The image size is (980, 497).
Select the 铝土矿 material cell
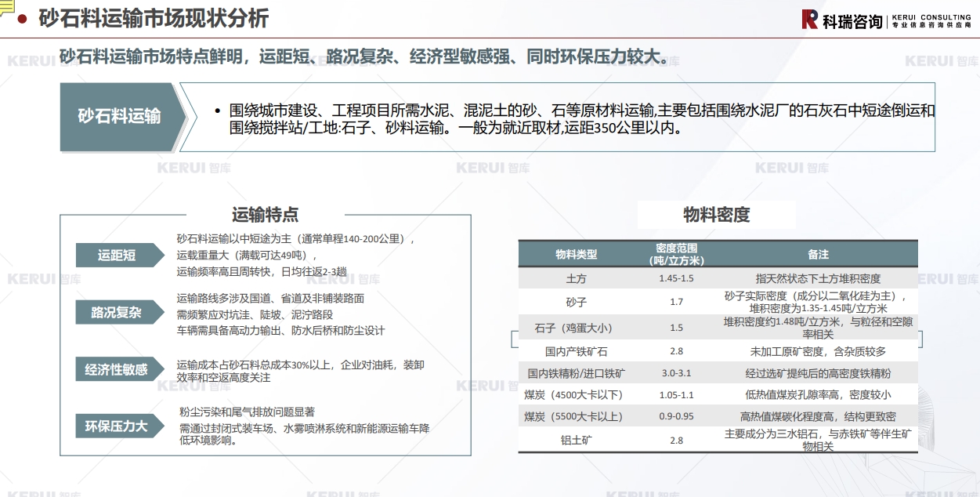coord(576,440)
